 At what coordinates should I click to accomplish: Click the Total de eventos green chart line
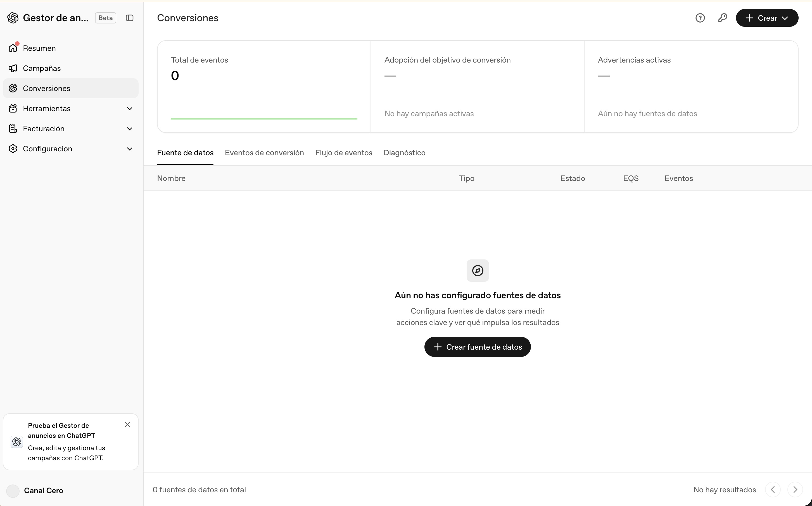tap(264, 118)
